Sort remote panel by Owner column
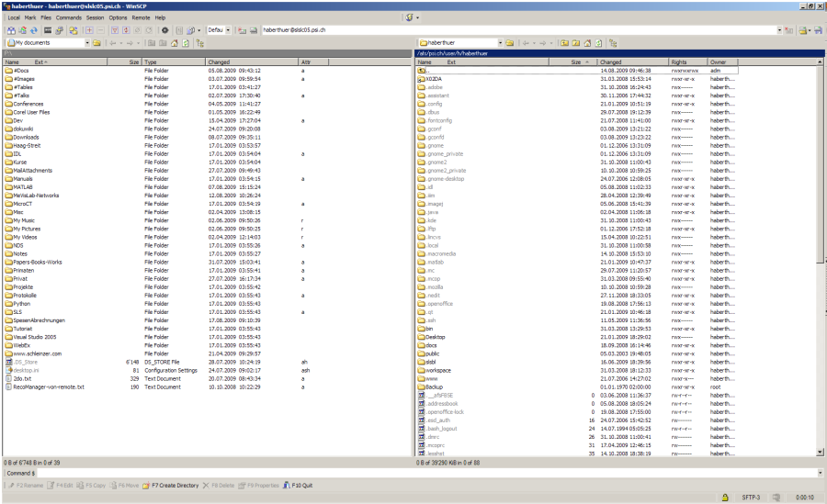Screen dimensions: 827x504 tap(721, 62)
